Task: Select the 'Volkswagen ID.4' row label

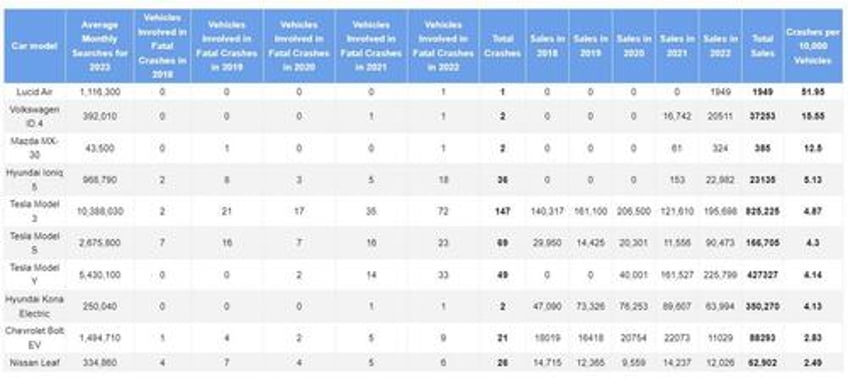Action: (x=34, y=116)
